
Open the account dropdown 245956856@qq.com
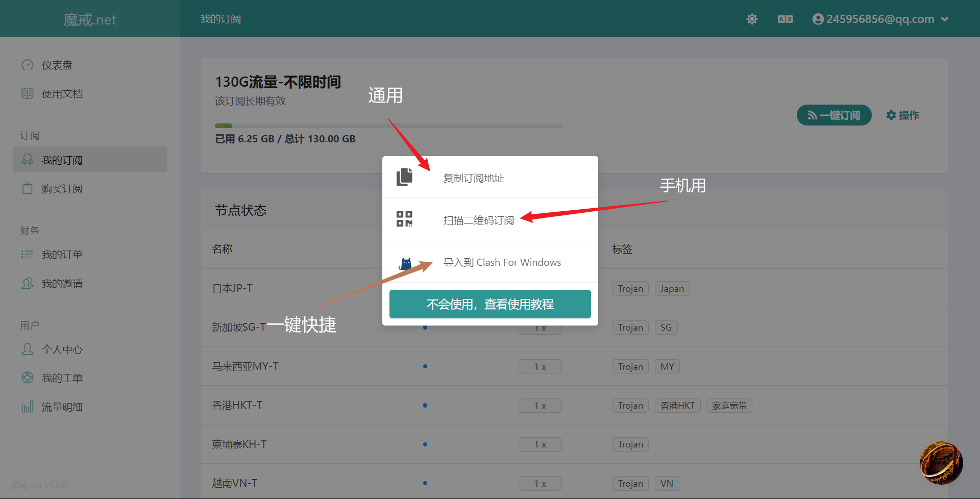pyautogui.click(x=880, y=19)
